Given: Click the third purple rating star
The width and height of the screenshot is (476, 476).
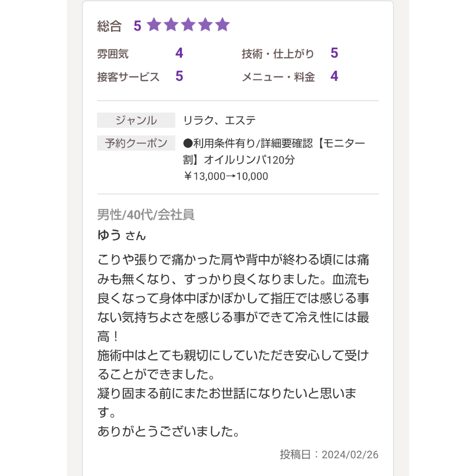Looking at the screenshot, I should [188, 24].
